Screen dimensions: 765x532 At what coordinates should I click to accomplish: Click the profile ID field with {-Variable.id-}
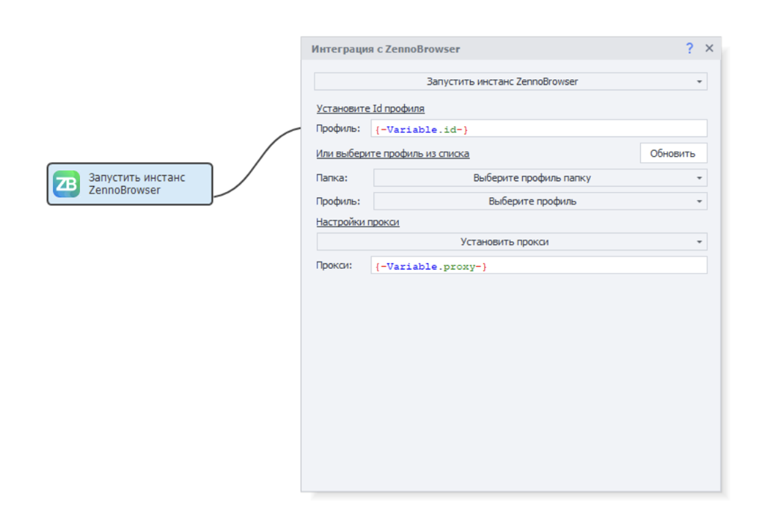click(538, 129)
